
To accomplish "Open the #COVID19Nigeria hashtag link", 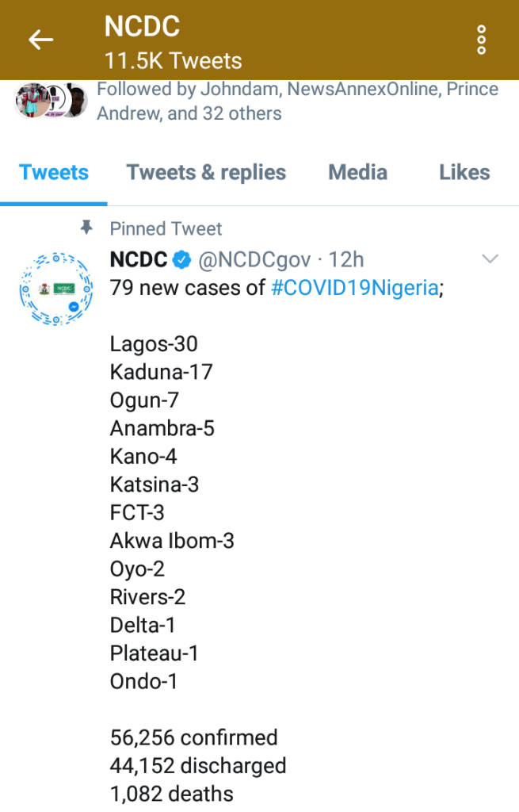I will [354, 287].
